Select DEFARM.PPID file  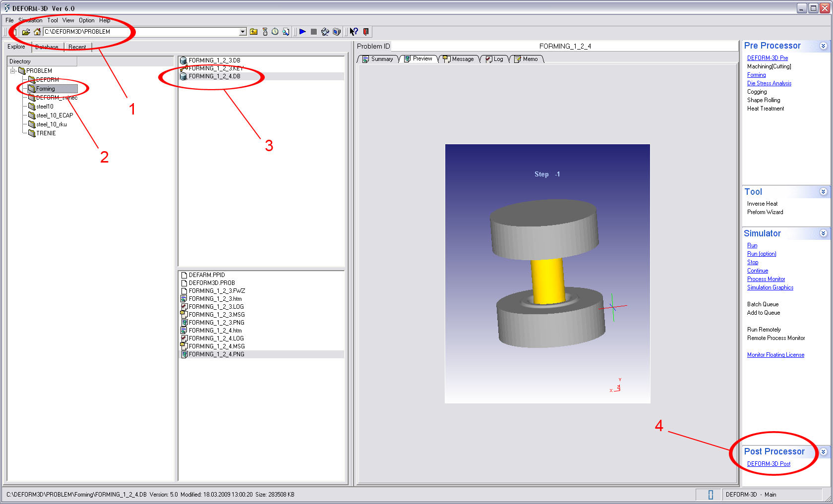click(x=202, y=275)
